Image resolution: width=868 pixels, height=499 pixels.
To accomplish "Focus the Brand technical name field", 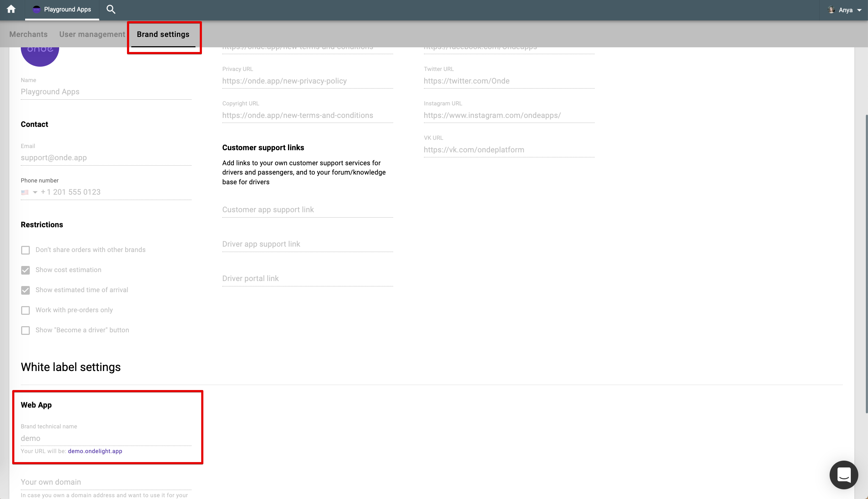I will click(106, 438).
